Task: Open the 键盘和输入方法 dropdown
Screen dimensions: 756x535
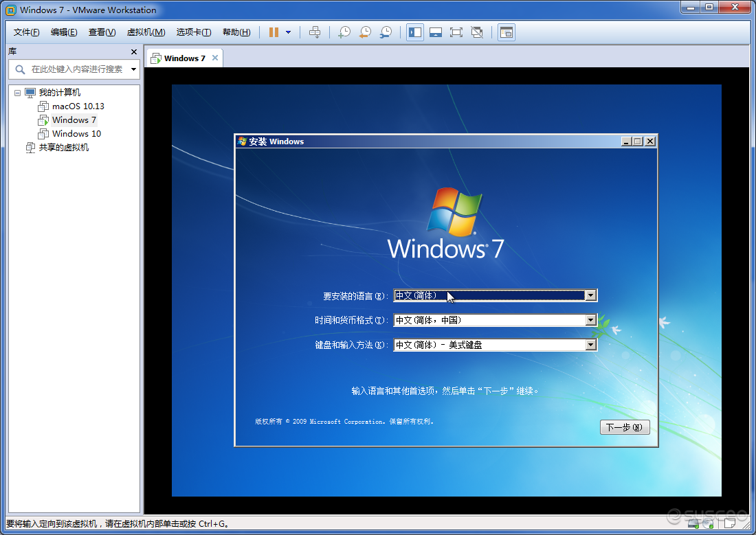Action: tap(590, 345)
